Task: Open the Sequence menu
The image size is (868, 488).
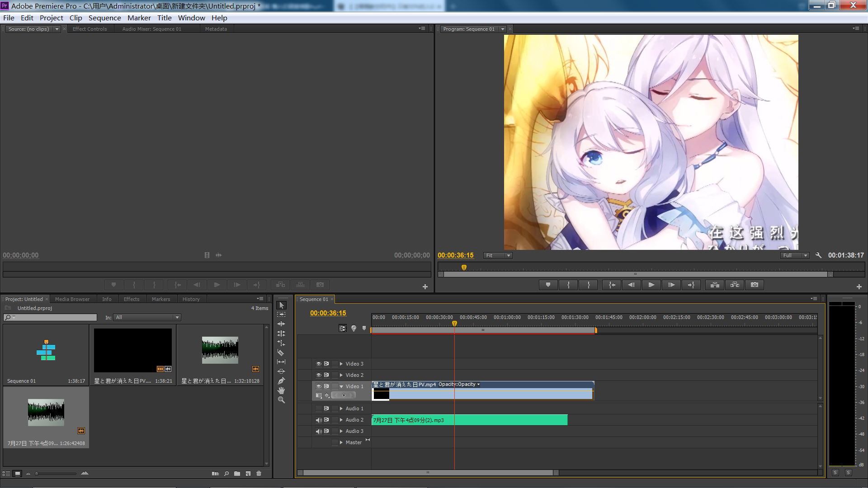Action: 104,18
